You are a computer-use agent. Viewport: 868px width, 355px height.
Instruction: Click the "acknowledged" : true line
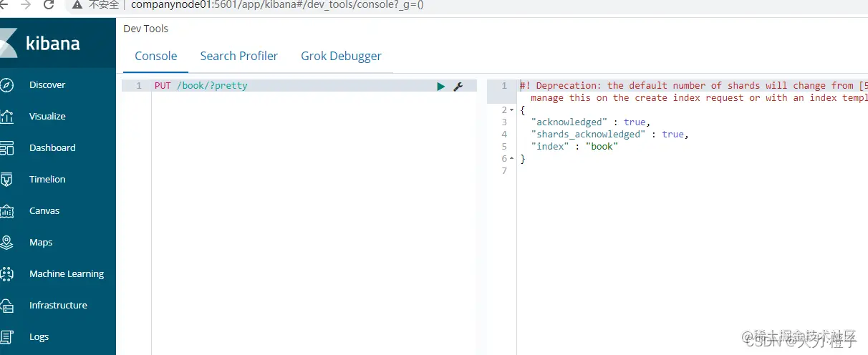click(591, 122)
